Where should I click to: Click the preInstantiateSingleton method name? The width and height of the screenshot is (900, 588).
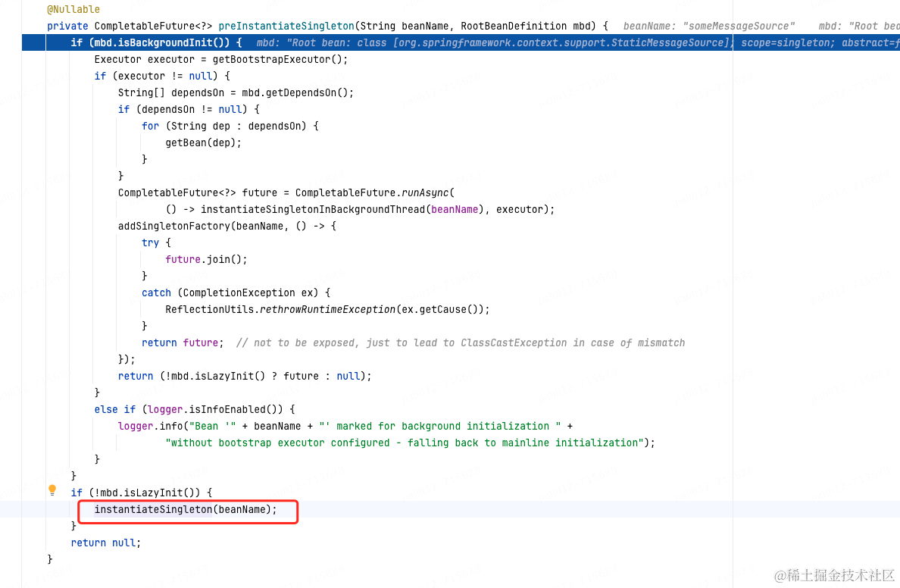(x=286, y=26)
